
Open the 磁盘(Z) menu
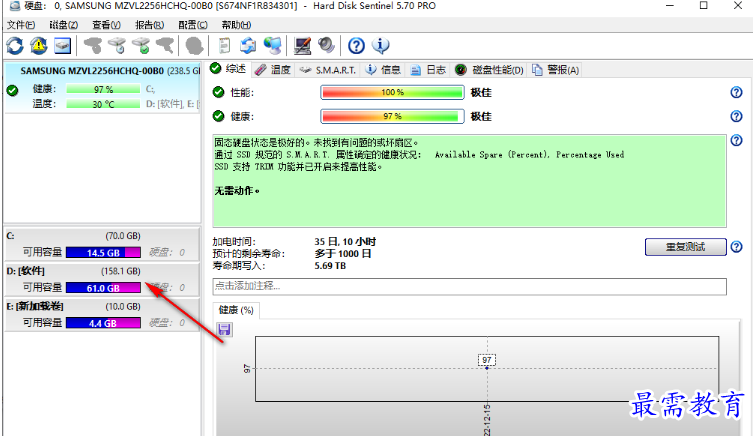63,25
